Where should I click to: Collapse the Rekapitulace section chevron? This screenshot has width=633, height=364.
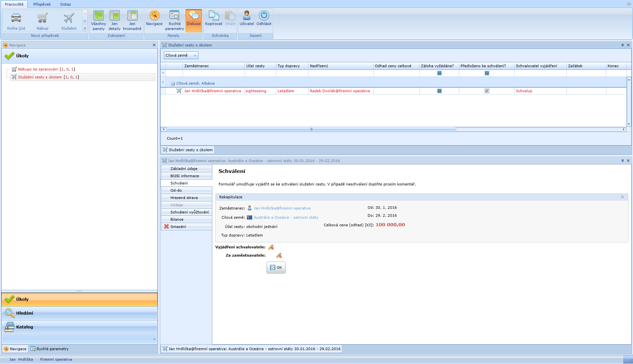(622, 197)
